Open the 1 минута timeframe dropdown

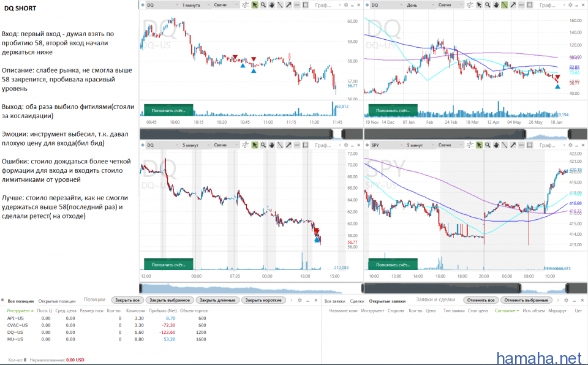click(195, 5)
